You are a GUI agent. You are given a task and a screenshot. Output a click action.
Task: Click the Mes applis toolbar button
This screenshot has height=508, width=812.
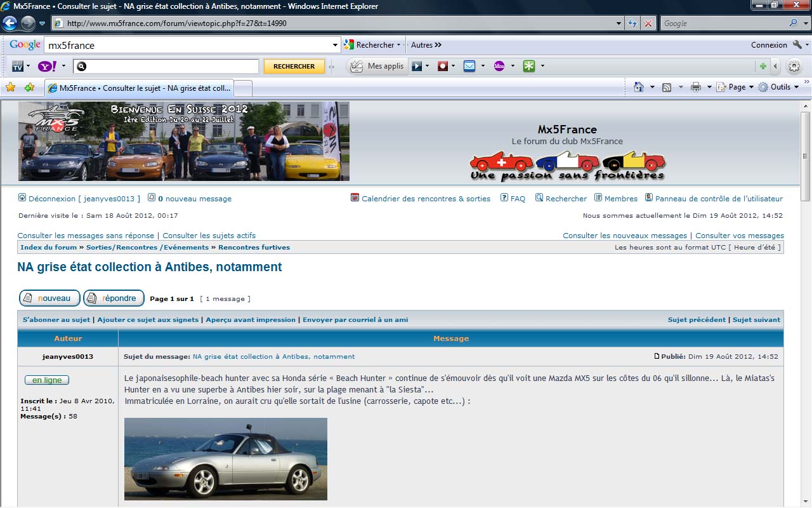tap(377, 66)
